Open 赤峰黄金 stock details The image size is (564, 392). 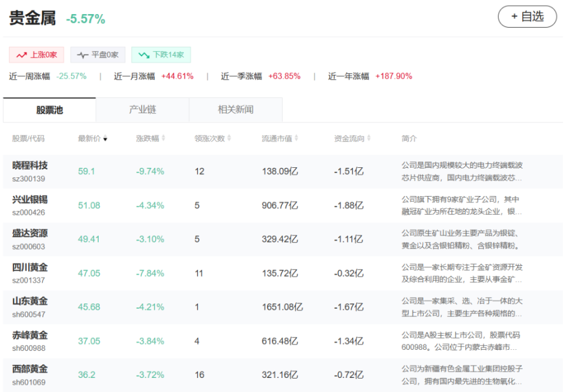pos(30,336)
